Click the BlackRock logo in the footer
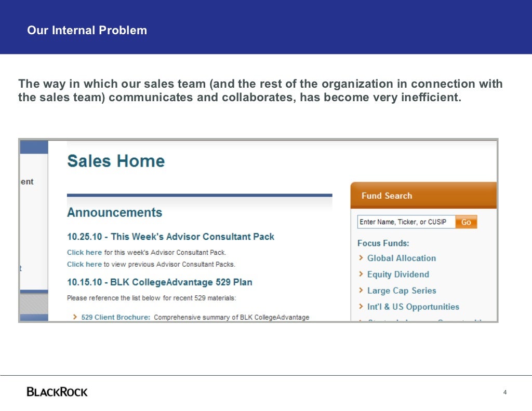 point(57,392)
